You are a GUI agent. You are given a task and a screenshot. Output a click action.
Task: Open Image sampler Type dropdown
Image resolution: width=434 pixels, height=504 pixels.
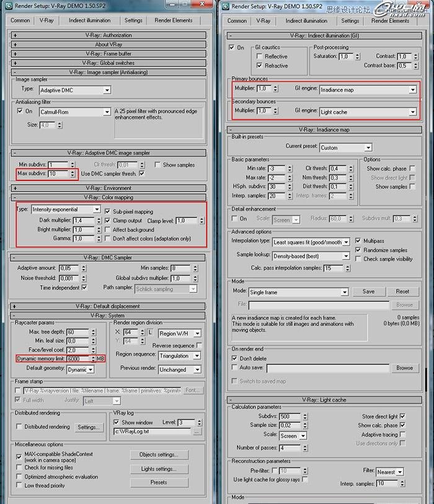coord(75,91)
